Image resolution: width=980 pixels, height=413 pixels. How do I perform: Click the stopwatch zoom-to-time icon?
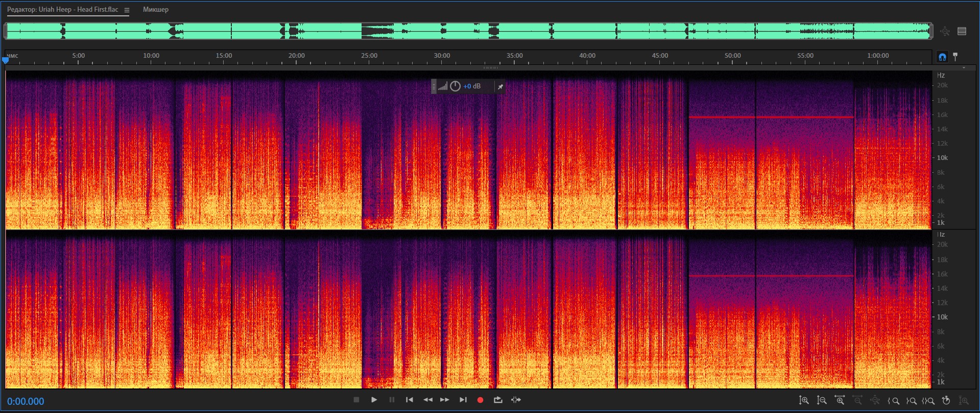click(946, 401)
